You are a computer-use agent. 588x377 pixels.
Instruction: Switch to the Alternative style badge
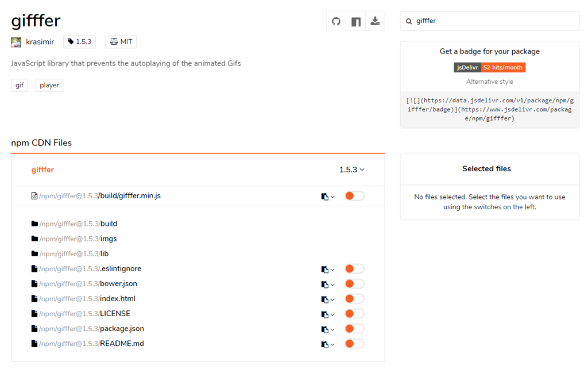pyautogui.click(x=489, y=82)
